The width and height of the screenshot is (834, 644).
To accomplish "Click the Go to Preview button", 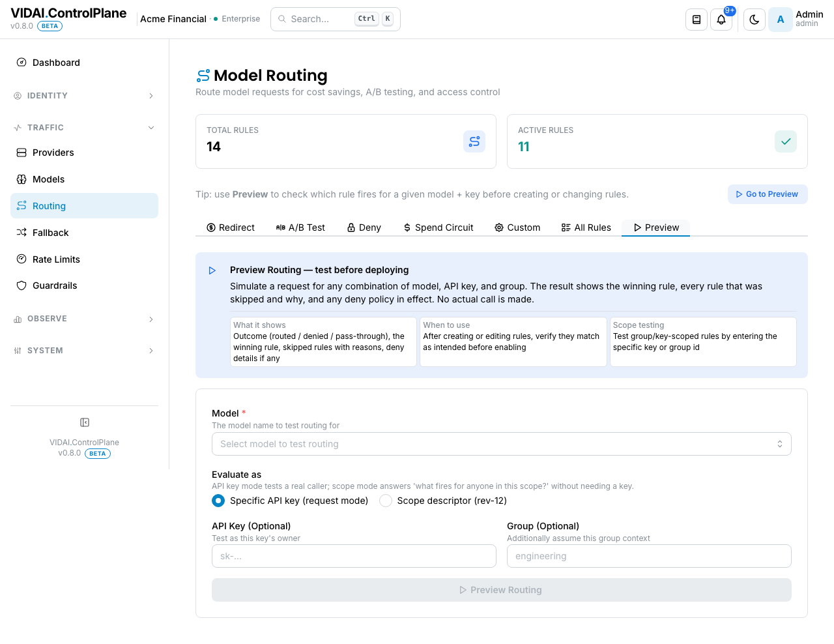I will coord(768,194).
